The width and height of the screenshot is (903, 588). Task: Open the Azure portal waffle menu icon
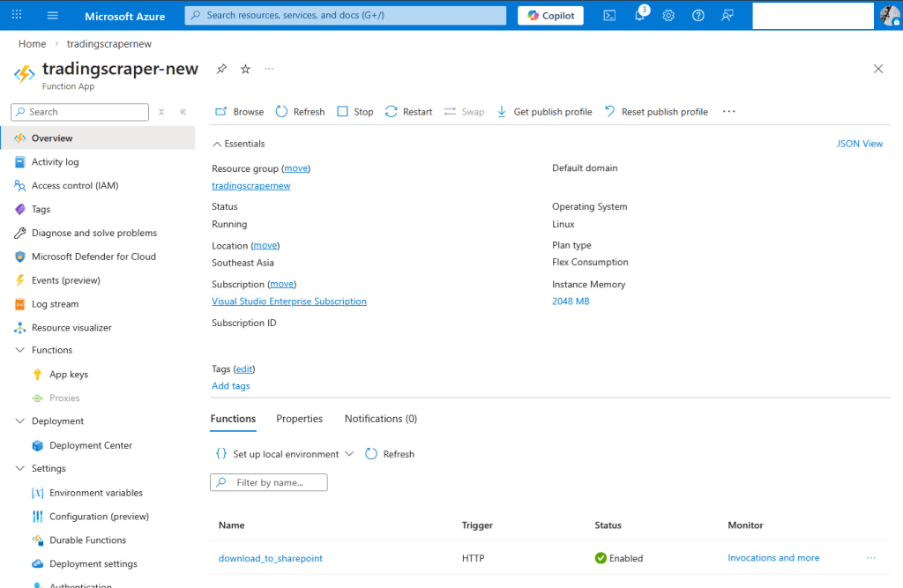point(17,15)
